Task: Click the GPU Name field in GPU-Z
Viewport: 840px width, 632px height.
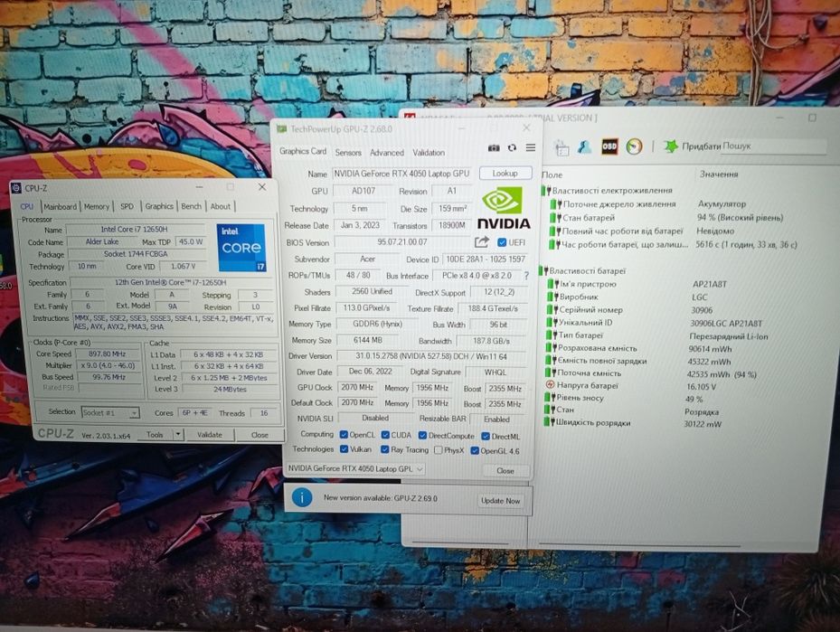Action: tap(401, 174)
